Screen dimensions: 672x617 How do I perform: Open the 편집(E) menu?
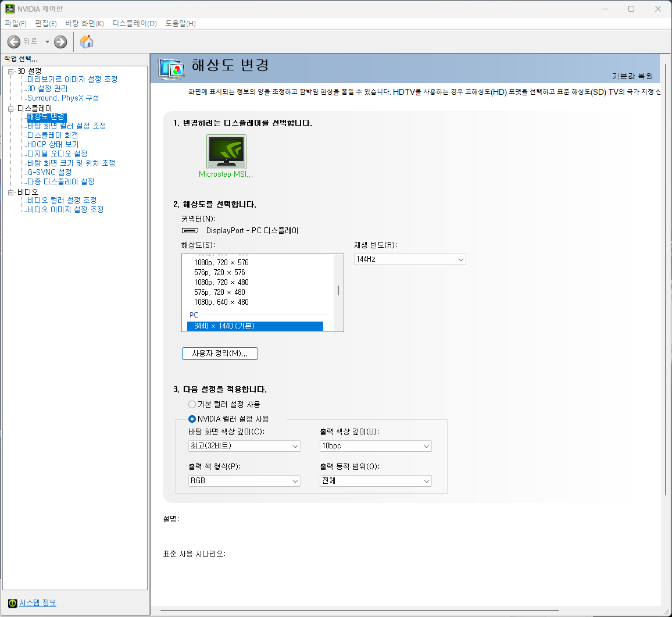click(x=46, y=24)
